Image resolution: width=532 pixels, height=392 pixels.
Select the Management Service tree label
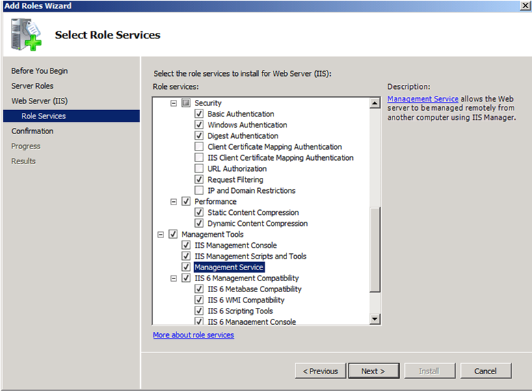(229, 267)
